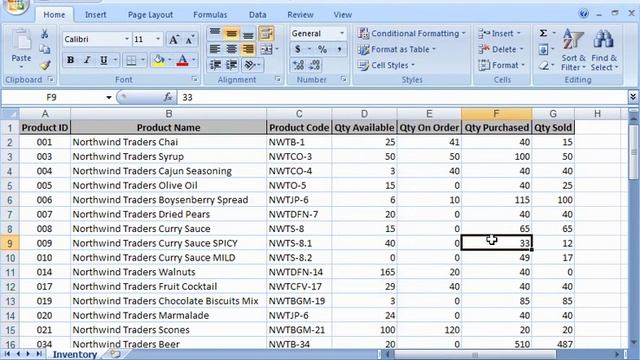Set Top Align for cells

click(215, 33)
